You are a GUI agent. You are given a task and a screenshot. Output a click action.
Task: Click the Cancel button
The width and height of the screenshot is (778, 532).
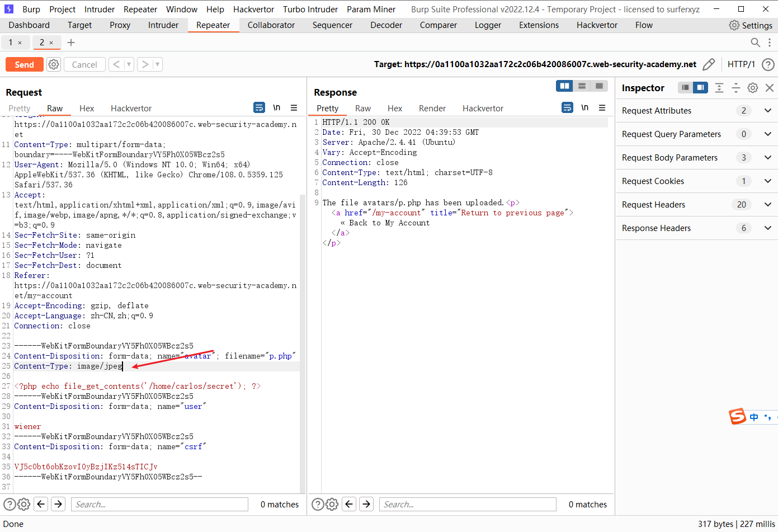click(84, 64)
